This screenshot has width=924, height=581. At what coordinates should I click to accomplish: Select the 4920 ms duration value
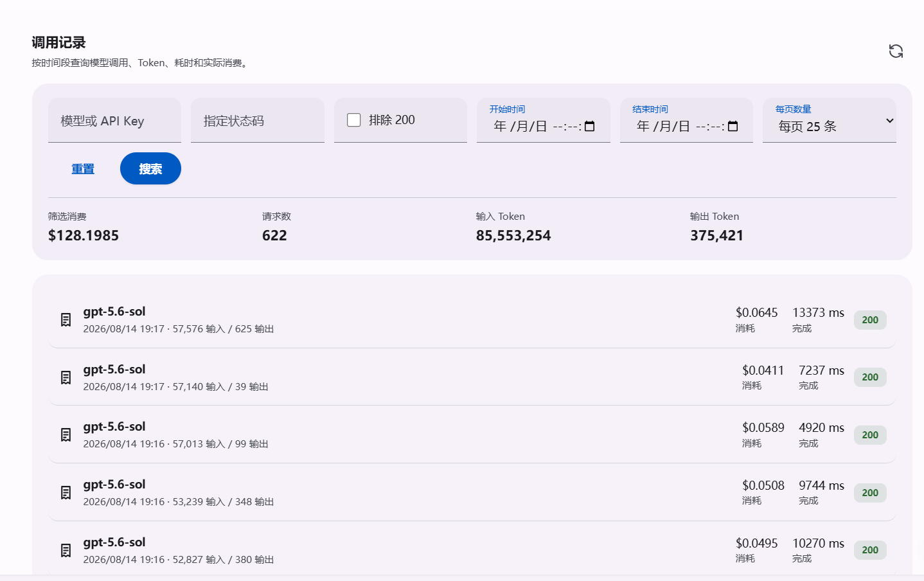click(822, 428)
